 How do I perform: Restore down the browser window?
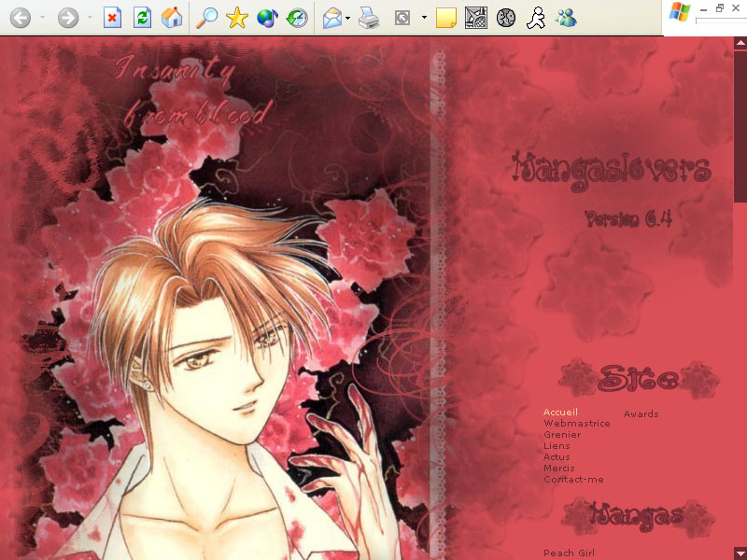pos(719,8)
